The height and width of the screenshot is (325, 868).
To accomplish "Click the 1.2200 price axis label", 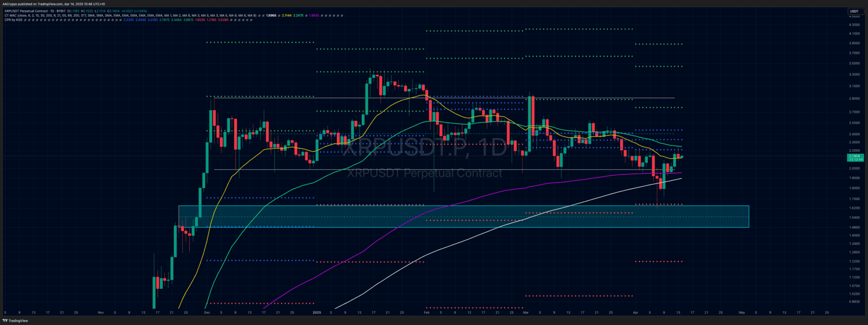I will coord(854,261).
